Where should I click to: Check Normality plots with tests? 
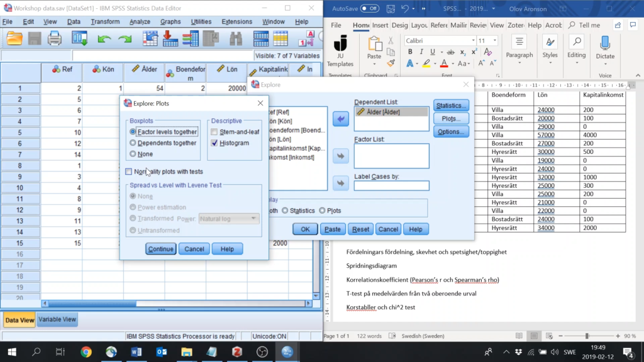(x=128, y=172)
